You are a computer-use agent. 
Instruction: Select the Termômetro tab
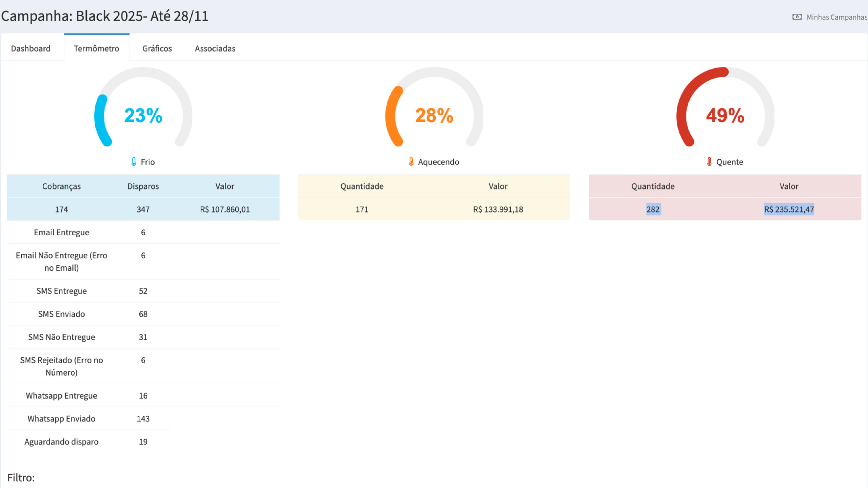pyautogui.click(x=96, y=48)
